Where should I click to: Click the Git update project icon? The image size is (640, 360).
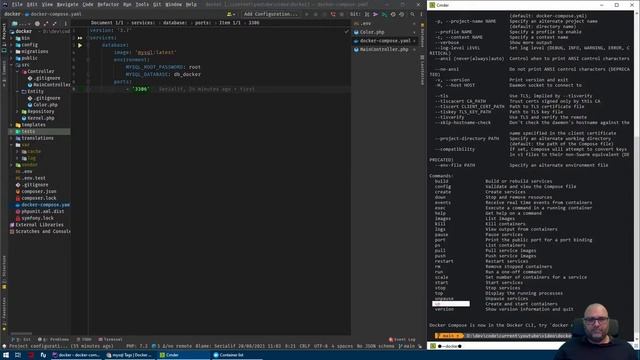tap(367, 14)
